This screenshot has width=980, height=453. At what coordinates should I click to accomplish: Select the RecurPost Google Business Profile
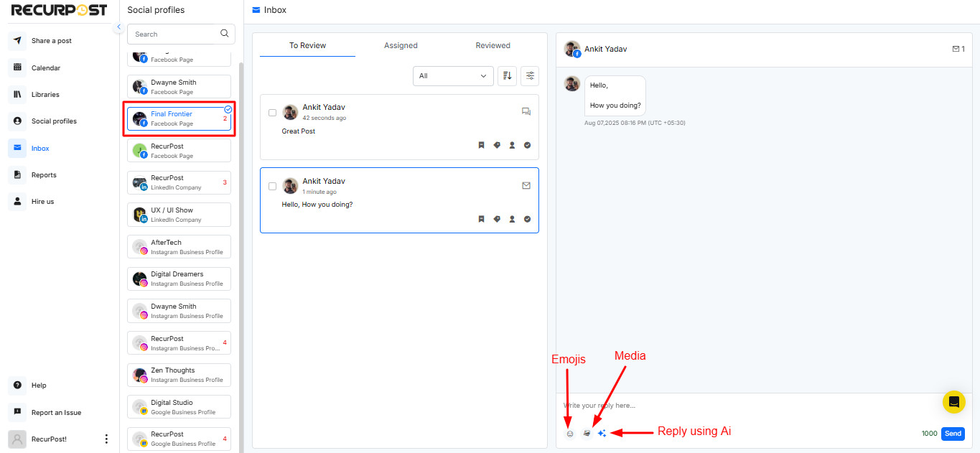click(x=179, y=439)
